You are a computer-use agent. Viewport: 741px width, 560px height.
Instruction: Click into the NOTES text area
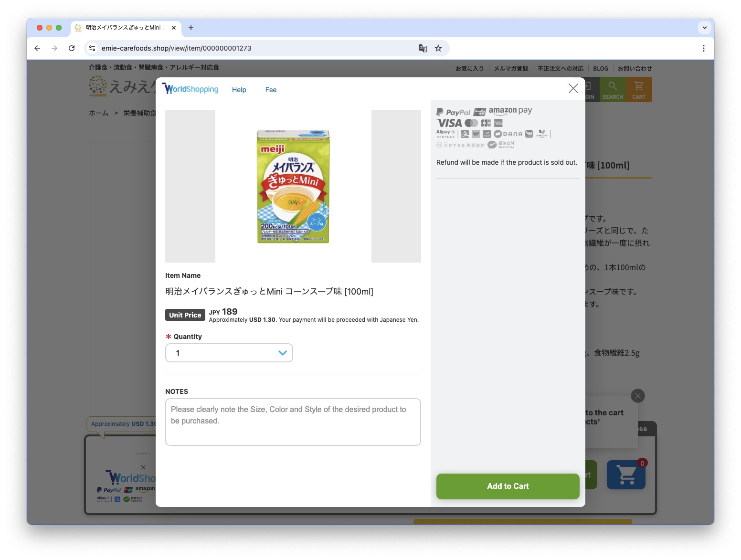click(x=293, y=422)
